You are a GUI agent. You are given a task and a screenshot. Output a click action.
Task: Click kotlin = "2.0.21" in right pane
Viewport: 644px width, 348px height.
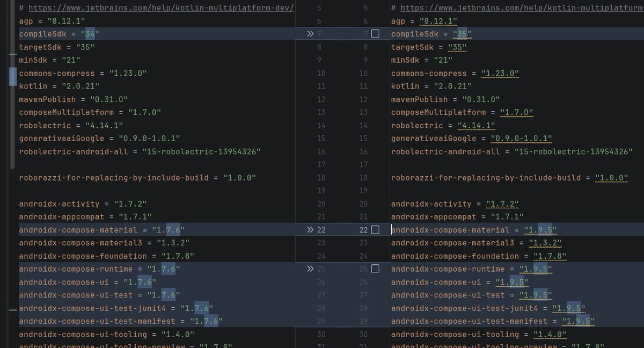pyautogui.click(x=431, y=86)
